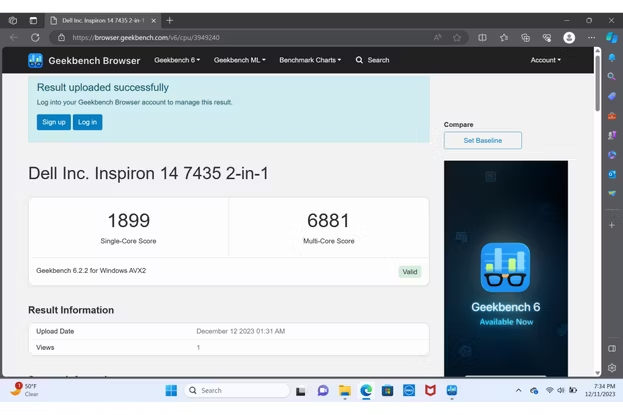
Task: Open Edge sidebar settings gear
Action: tap(612, 368)
